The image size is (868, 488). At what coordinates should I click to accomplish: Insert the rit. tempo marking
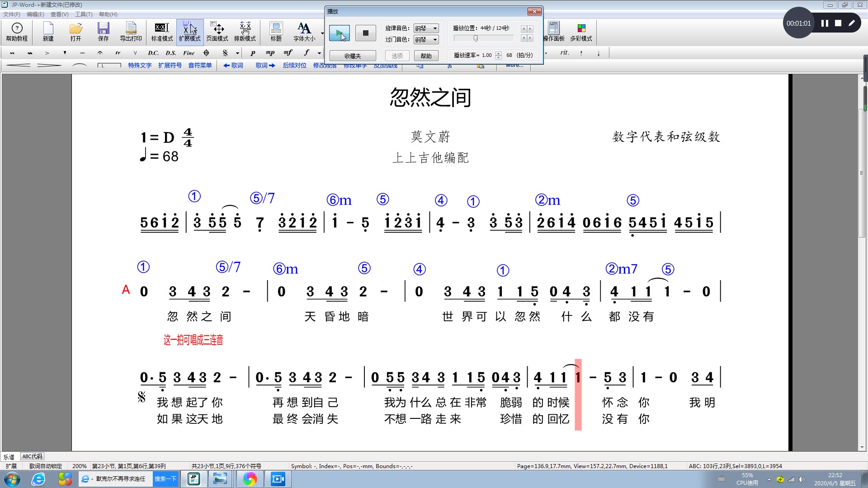pyautogui.click(x=564, y=53)
